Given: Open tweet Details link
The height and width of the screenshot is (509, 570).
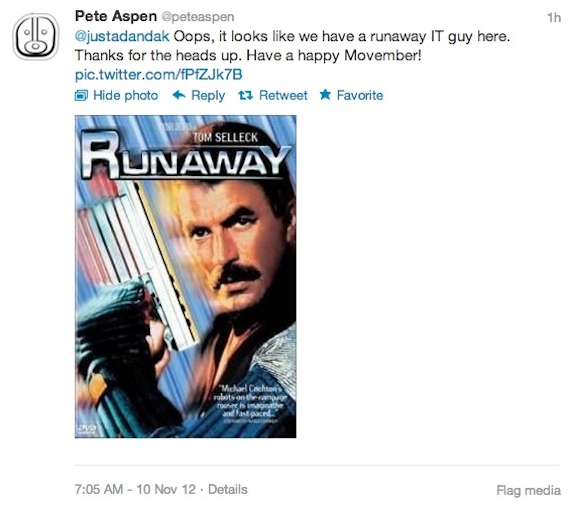Looking at the screenshot, I should pyautogui.click(x=228, y=490).
